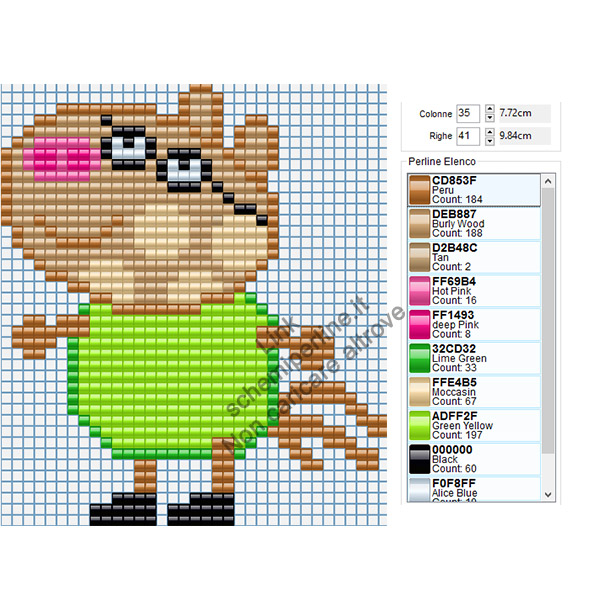Screen dimensions: 600x600
Task: Click the Black 'Count: 60' text
Action: 454,469
